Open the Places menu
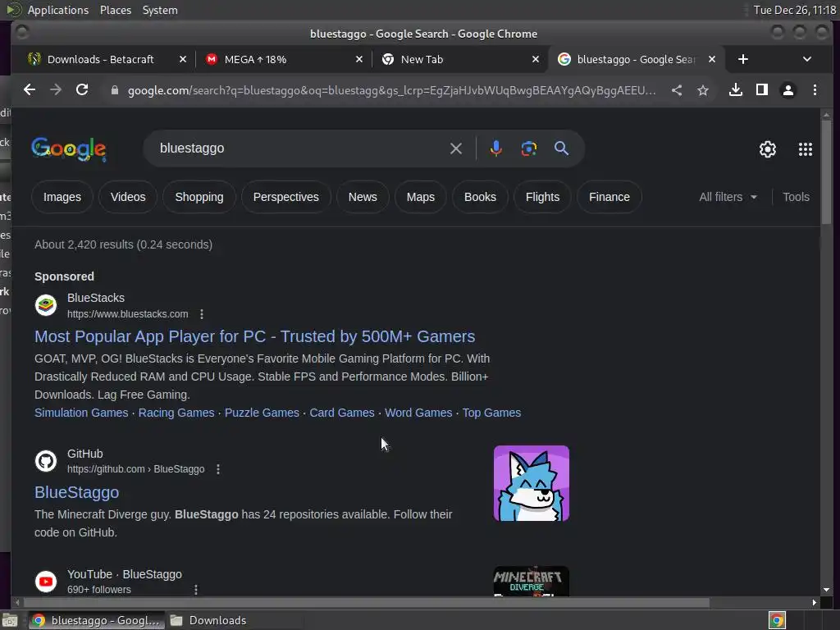This screenshot has width=840, height=630. (x=115, y=10)
